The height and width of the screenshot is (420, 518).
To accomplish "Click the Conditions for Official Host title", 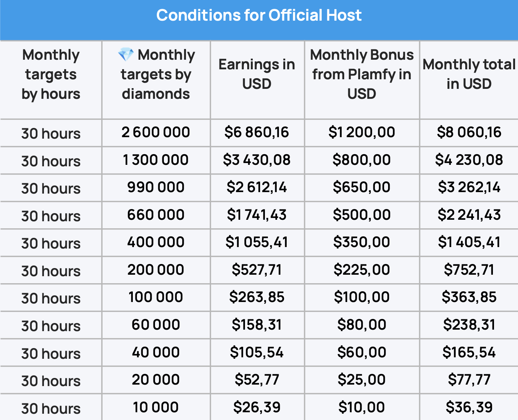I will click(x=259, y=15).
